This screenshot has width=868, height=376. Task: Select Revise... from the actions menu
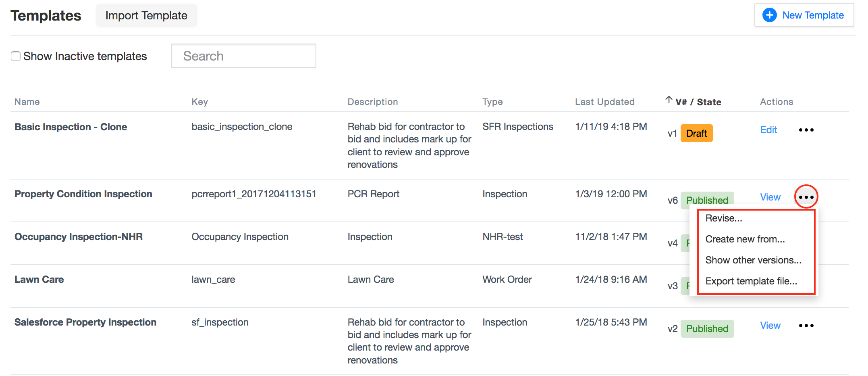click(x=724, y=218)
